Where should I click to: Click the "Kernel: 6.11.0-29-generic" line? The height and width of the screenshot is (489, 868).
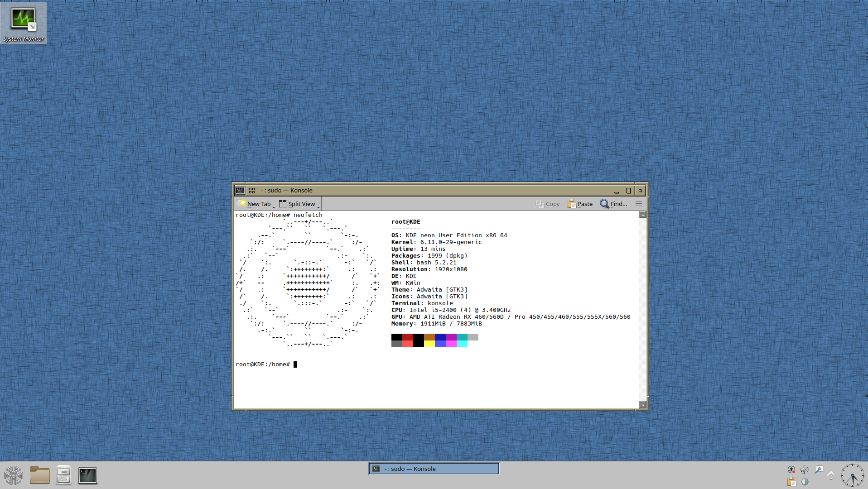(437, 242)
